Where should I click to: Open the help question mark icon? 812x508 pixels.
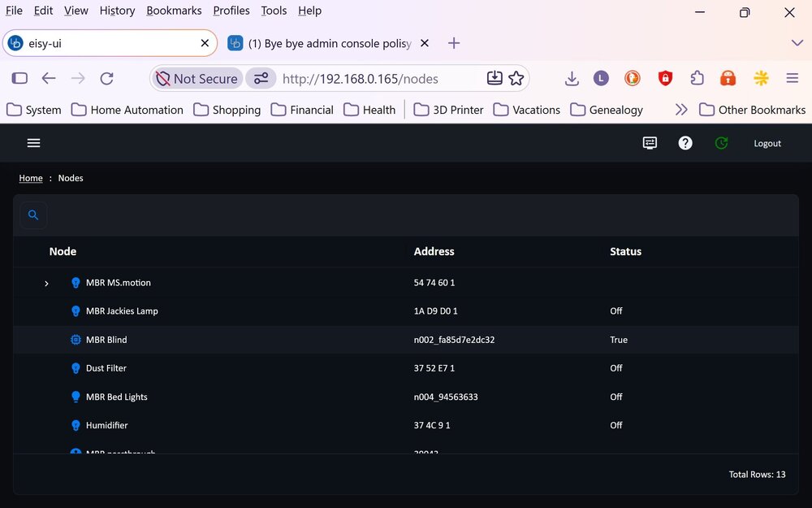(x=685, y=143)
